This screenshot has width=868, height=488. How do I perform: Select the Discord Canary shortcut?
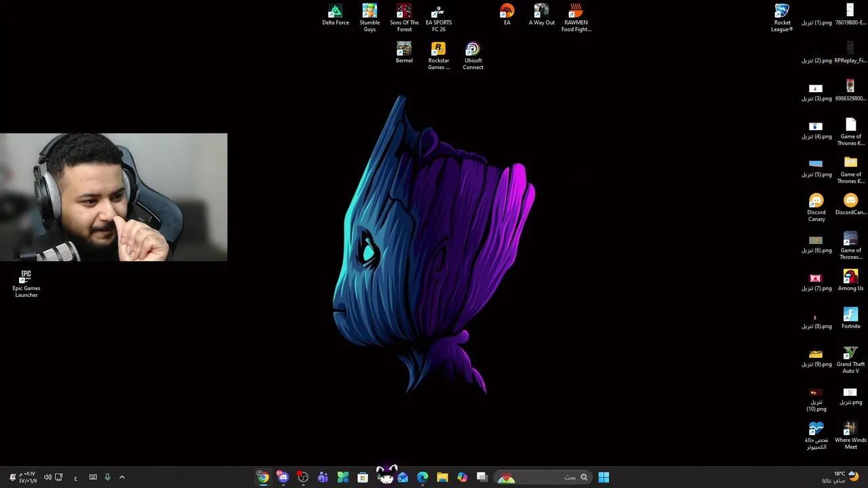(816, 207)
